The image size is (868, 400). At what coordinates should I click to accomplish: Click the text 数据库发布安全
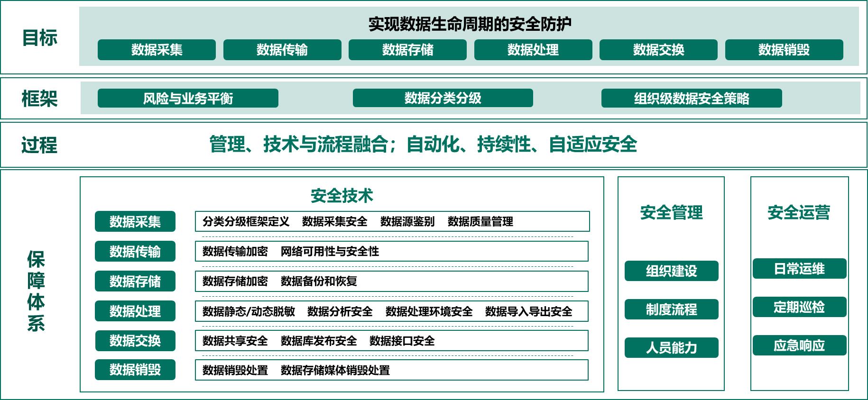(x=319, y=341)
